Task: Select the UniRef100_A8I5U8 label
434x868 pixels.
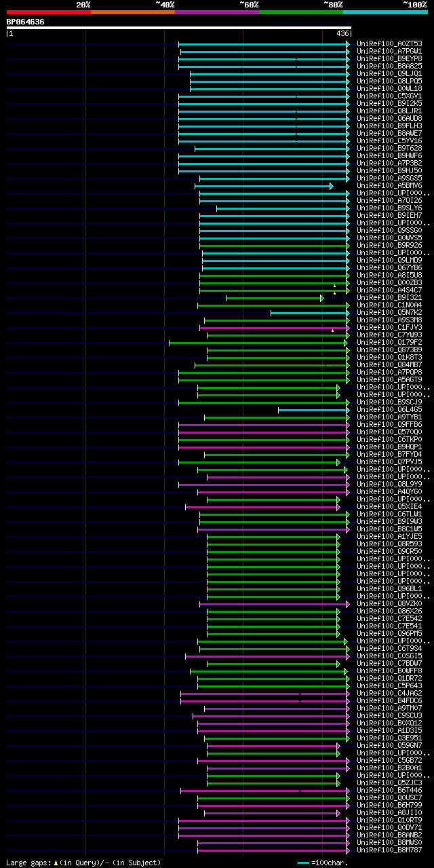Action: [x=389, y=276]
